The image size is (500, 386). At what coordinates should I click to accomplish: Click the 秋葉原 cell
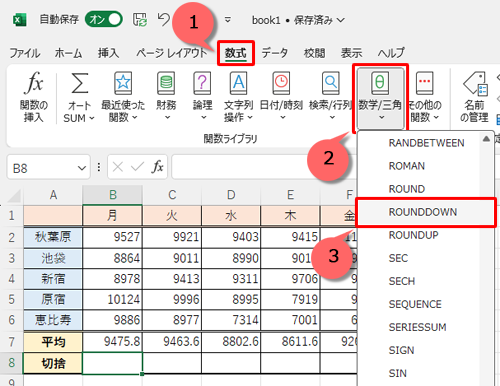(x=53, y=237)
